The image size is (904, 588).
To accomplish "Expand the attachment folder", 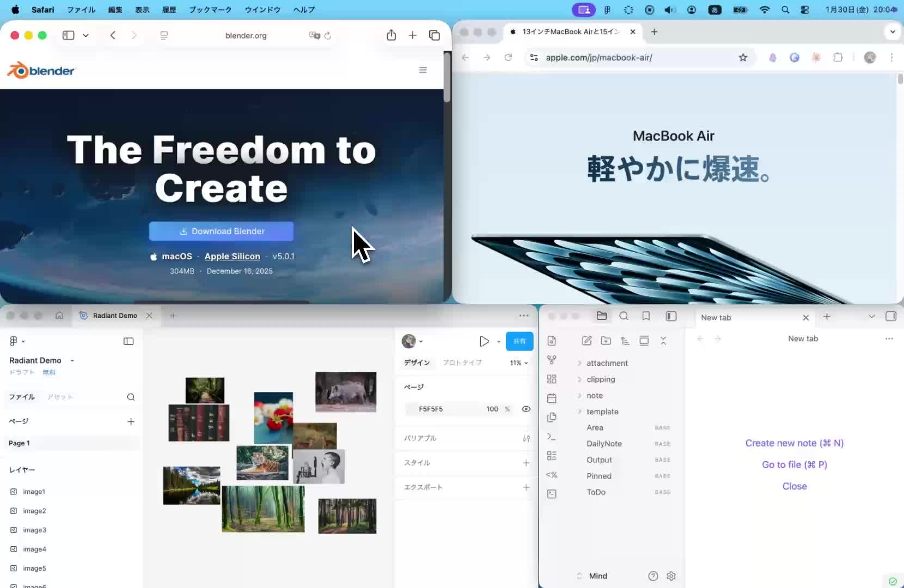I will coord(607,363).
